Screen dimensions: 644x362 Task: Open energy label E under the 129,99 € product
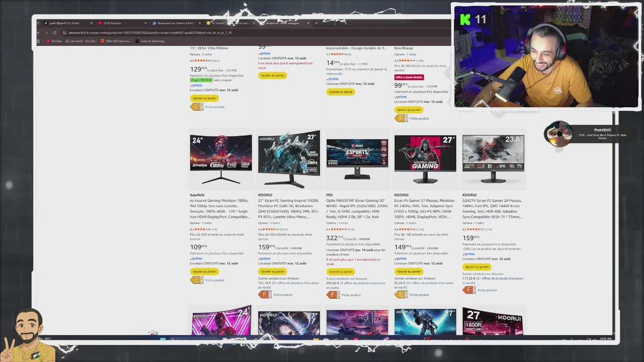point(196,107)
